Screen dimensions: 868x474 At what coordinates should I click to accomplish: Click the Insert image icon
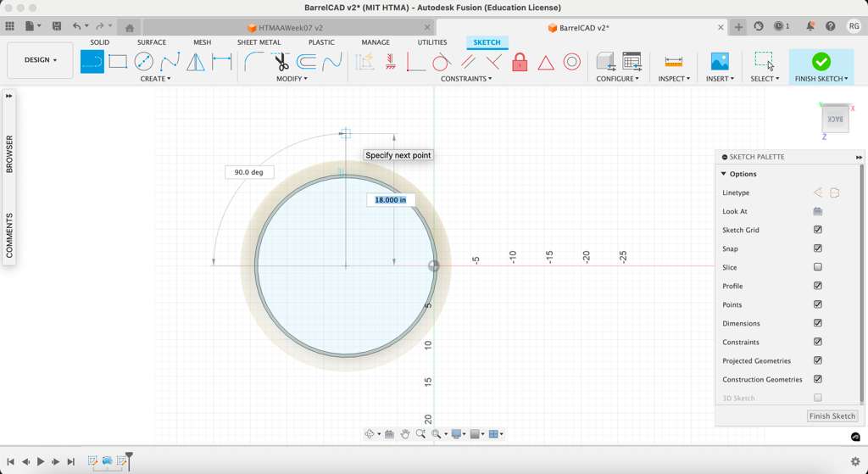pyautogui.click(x=720, y=61)
